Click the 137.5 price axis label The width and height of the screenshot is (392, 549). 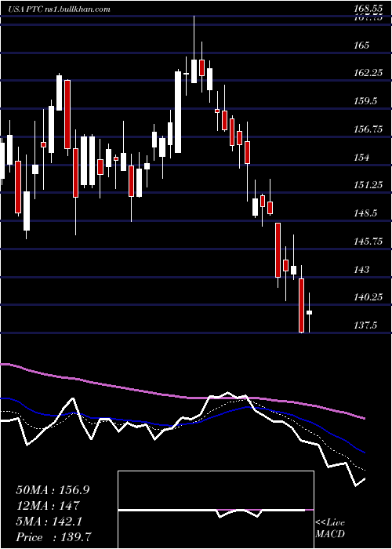pos(365,325)
